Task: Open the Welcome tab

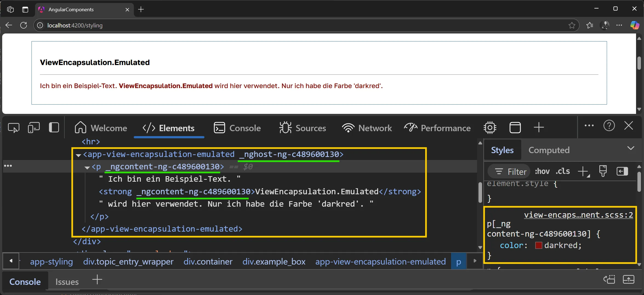Action: click(101, 128)
